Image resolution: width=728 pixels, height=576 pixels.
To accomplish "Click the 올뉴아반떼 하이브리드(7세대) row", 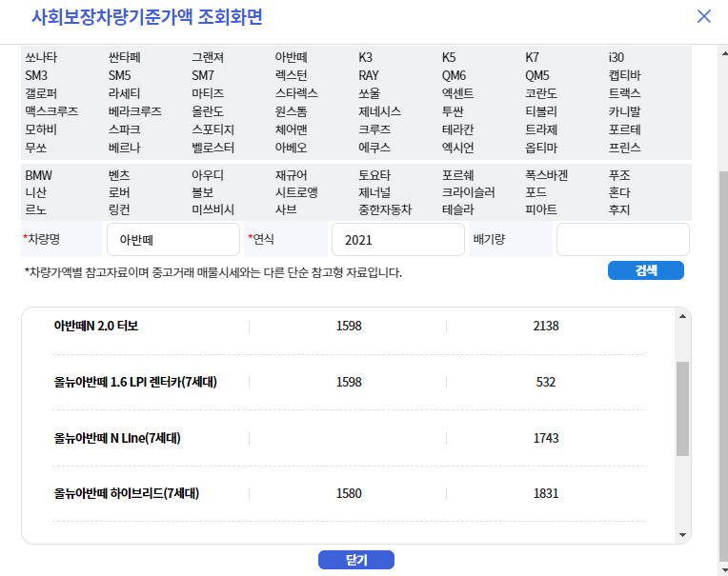I will (x=348, y=493).
